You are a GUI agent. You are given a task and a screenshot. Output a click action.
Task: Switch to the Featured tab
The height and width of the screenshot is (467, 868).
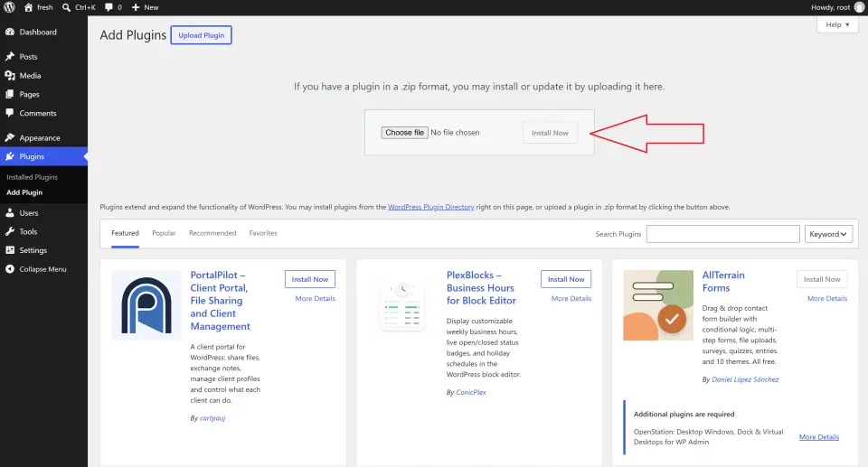tap(125, 233)
